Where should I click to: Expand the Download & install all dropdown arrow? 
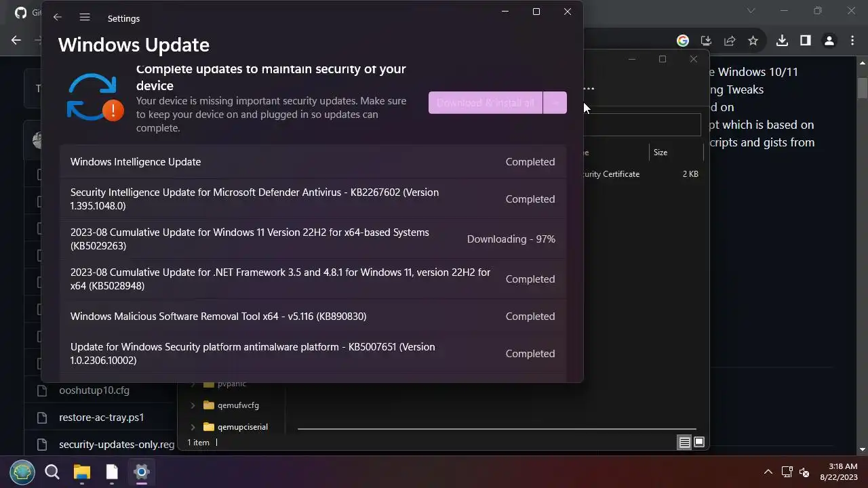(555, 103)
